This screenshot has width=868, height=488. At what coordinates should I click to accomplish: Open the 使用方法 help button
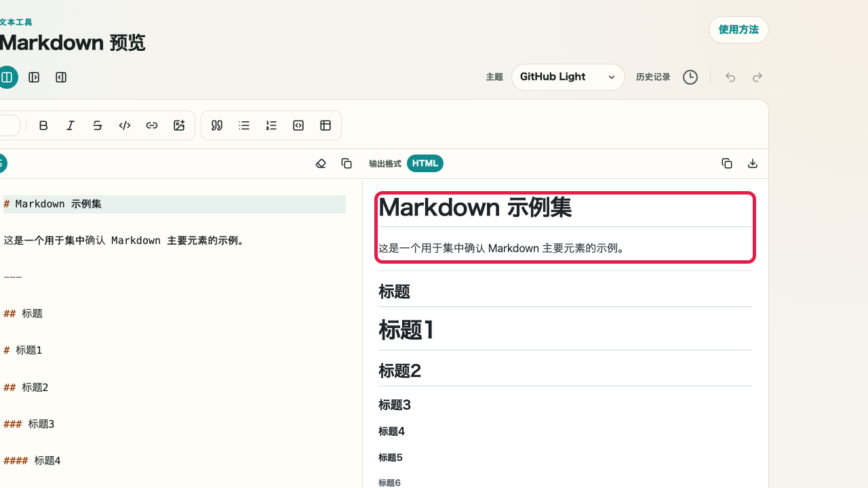click(x=738, y=30)
